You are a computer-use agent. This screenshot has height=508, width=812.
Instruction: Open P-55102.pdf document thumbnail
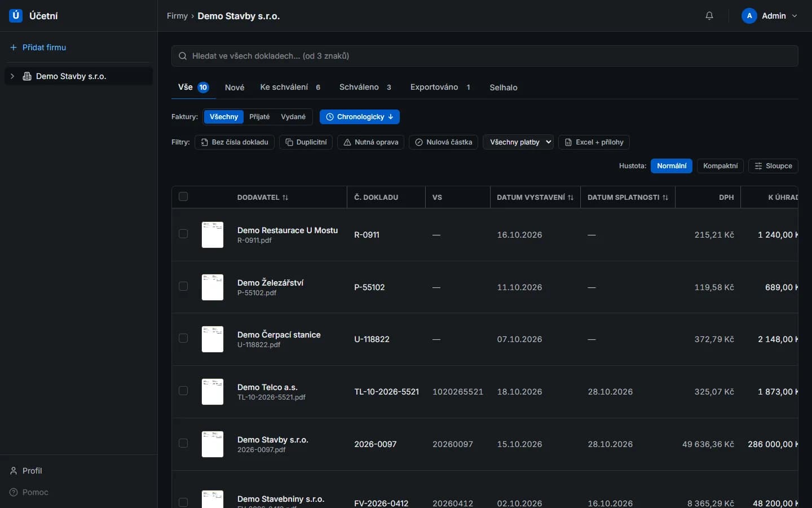pos(213,287)
